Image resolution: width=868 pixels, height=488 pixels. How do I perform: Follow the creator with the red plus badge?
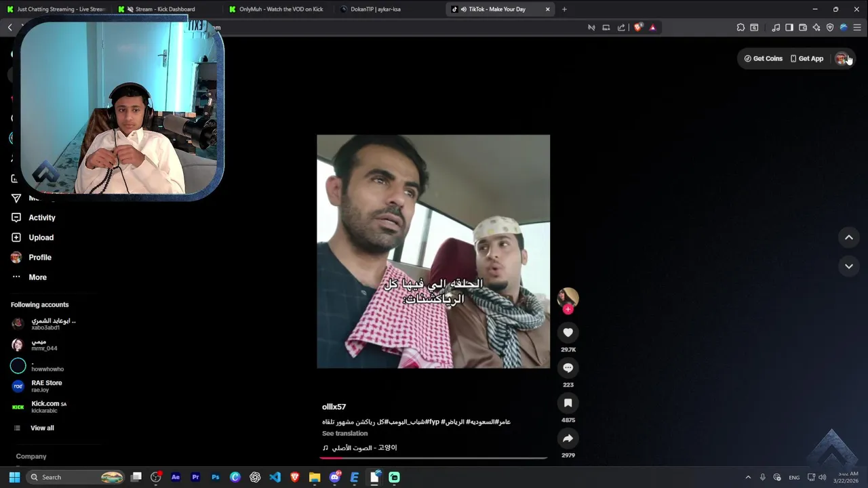568,309
